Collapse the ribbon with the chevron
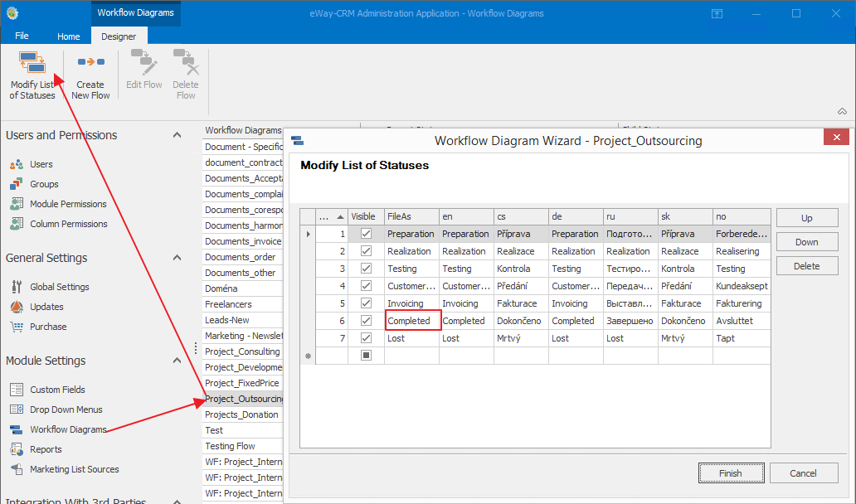Image resolution: width=856 pixels, height=504 pixels. pyautogui.click(x=843, y=111)
